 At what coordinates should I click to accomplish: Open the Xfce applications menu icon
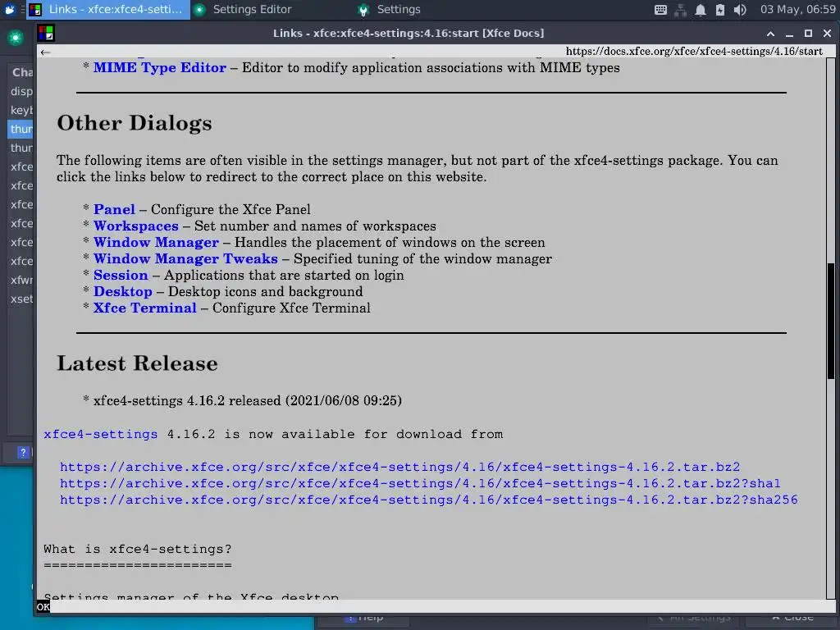point(10,9)
